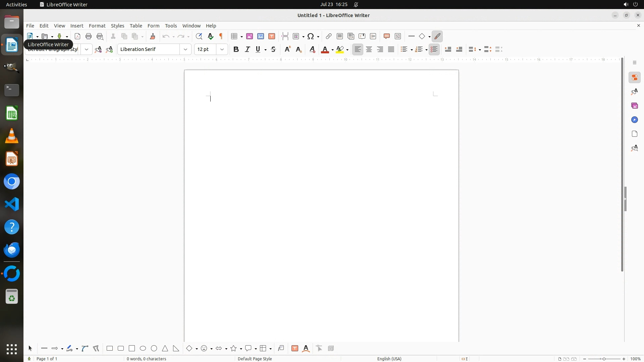The image size is (644, 362).
Task: Select the Ellipse shape in the drawing toolbar
Action: click(143, 349)
